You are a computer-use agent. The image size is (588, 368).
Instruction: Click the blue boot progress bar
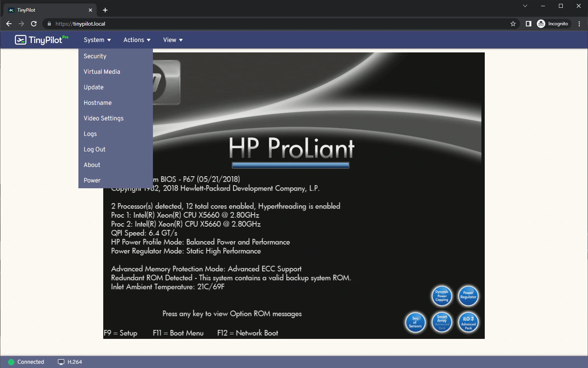(290, 165)
